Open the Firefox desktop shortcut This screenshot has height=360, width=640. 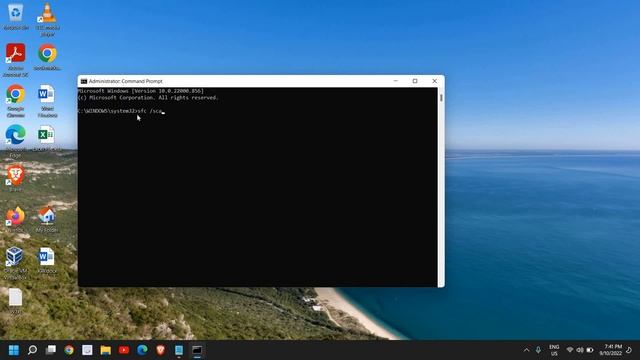[16, 219]
